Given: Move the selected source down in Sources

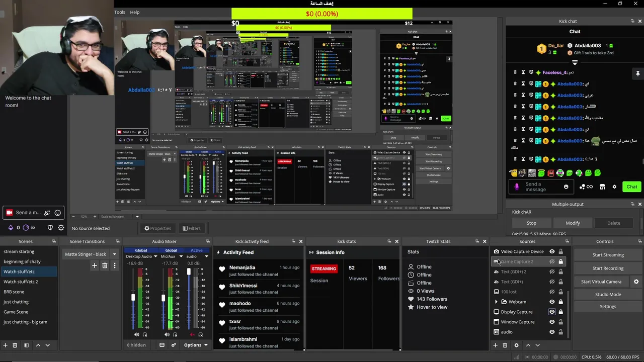Looking at the screenshot, I should click(x=538, y=345).
